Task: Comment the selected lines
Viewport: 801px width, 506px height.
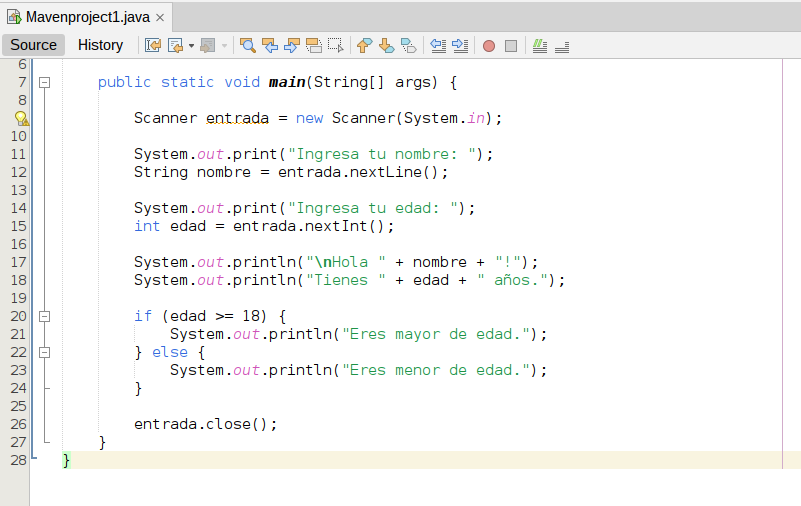Action: (x=540, y=45)
